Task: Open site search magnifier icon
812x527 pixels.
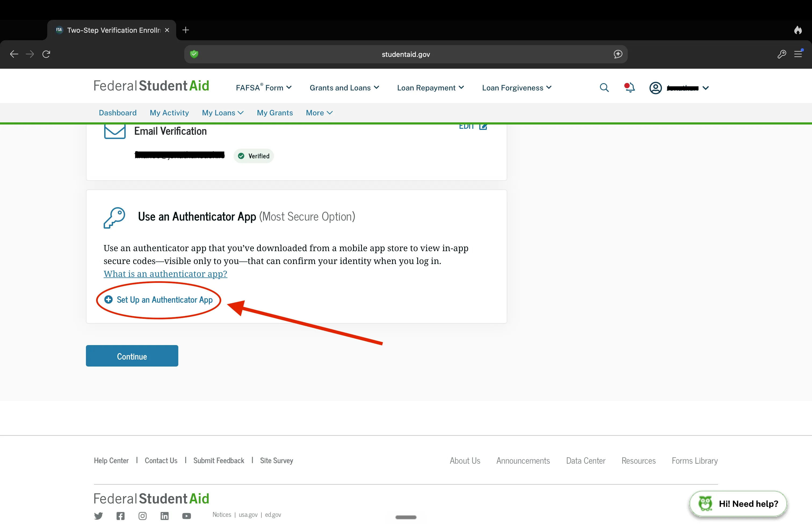Action: (604, 87)
